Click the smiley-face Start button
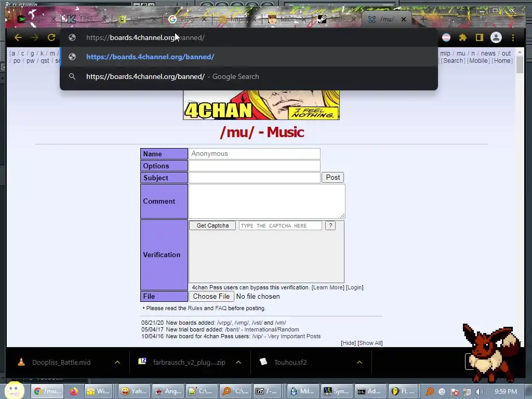Screen dimensions: 532x399 coord(14,391)
